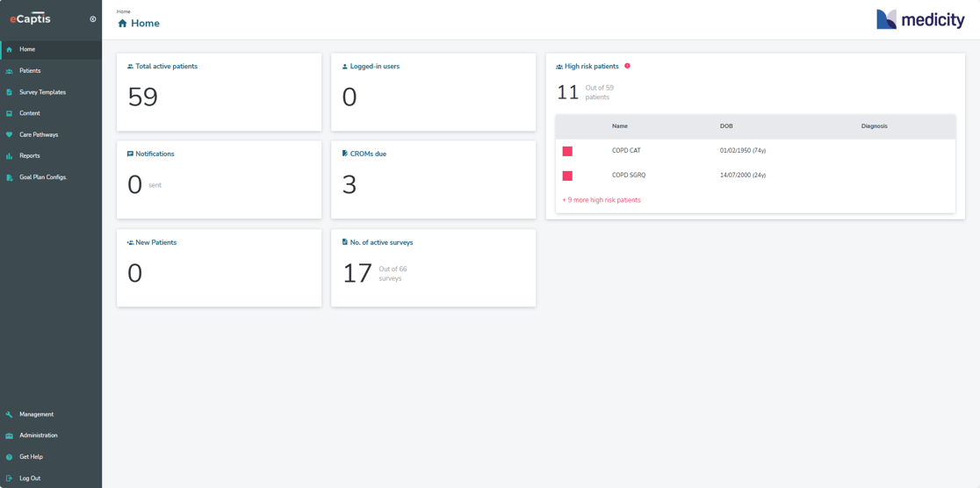The width and height of the screenshot is (980, 488).
Task: Click the red high risk alert icon
Action: (x=627, y=66)
